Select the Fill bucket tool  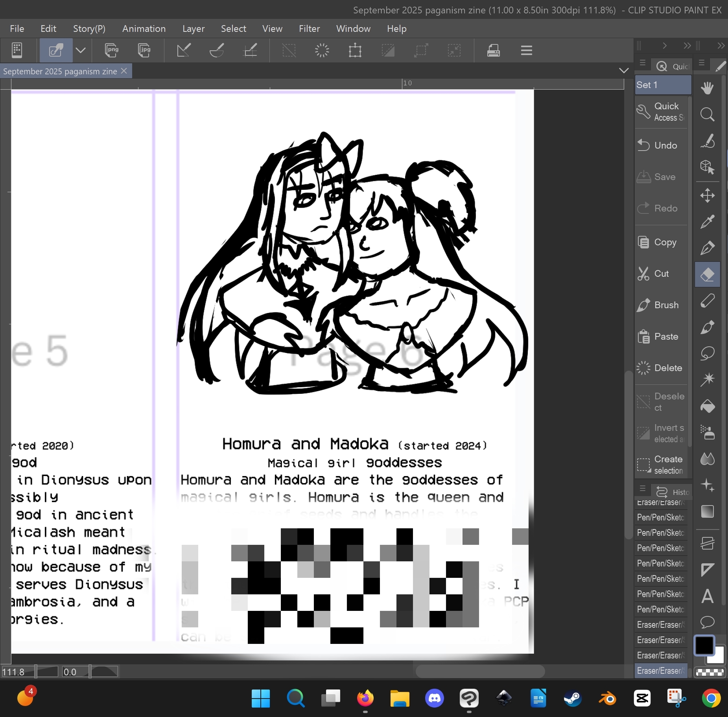click(x=707, y=406)
